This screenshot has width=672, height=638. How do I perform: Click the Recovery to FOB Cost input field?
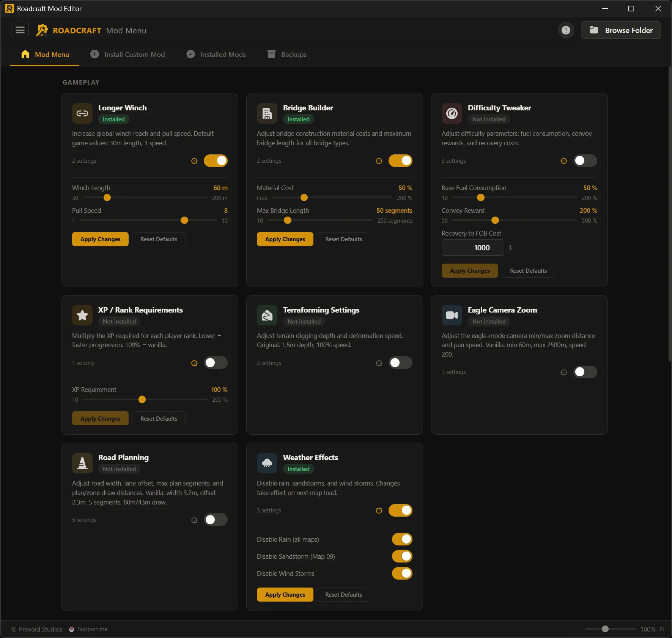point(473,248)
